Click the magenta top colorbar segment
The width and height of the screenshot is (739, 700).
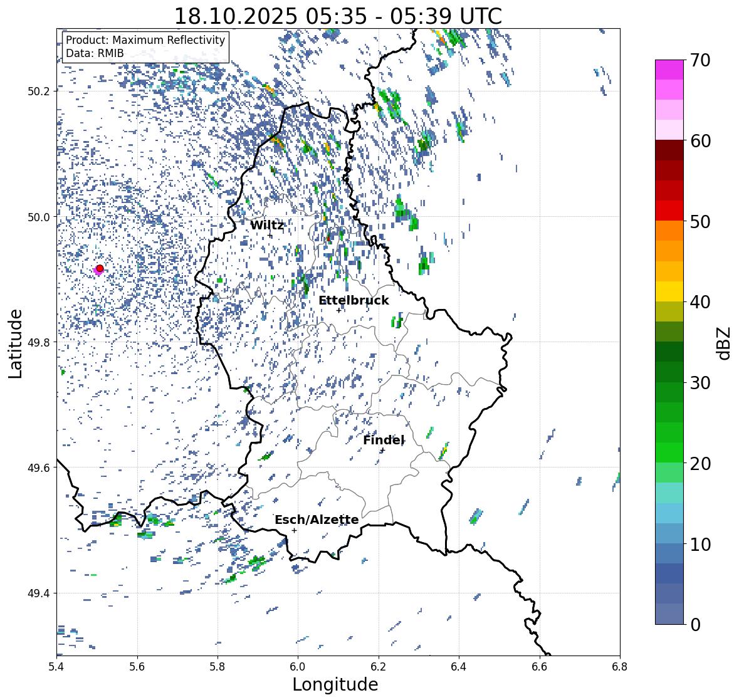pos(669,70)
